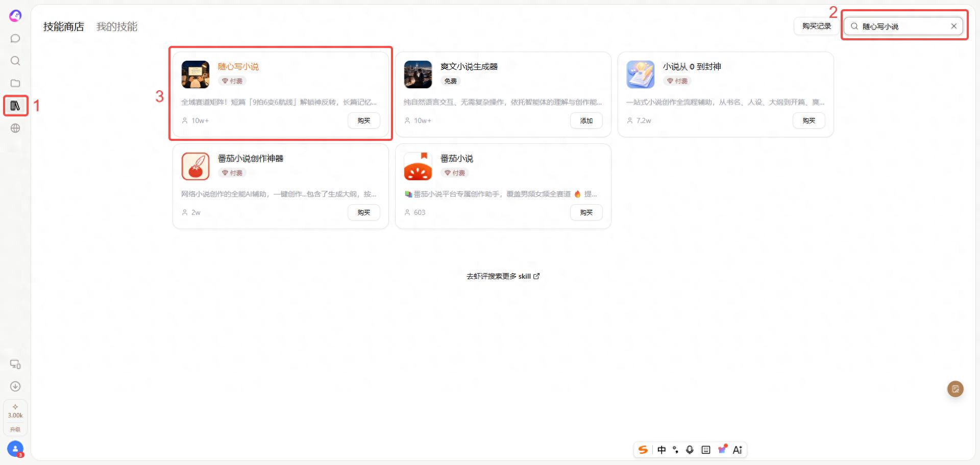Click the 付费 badge on the 番茄小说 card
This screenshot has height=465, width=980.
click(455, 173)
